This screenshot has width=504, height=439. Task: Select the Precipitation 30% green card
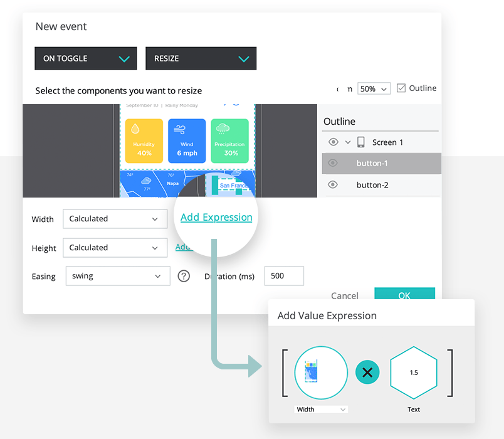point(230,141)
